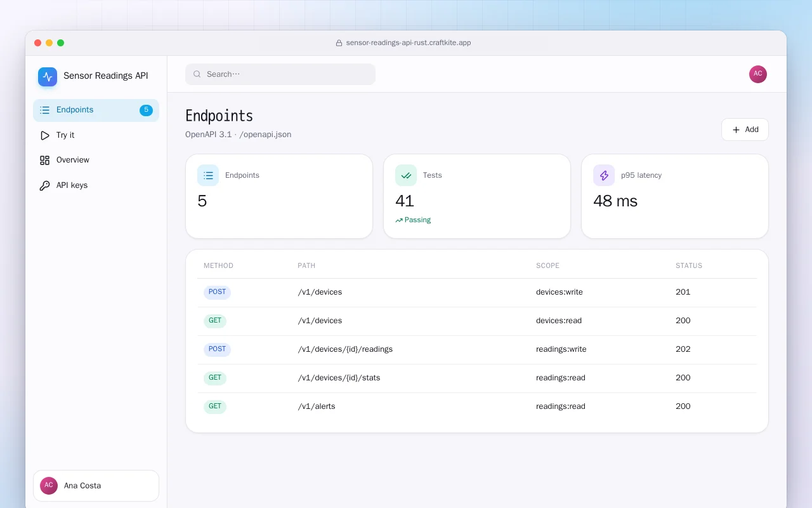812x508 pixels.
Task: Click the API keys key icon
Action: 44,185
